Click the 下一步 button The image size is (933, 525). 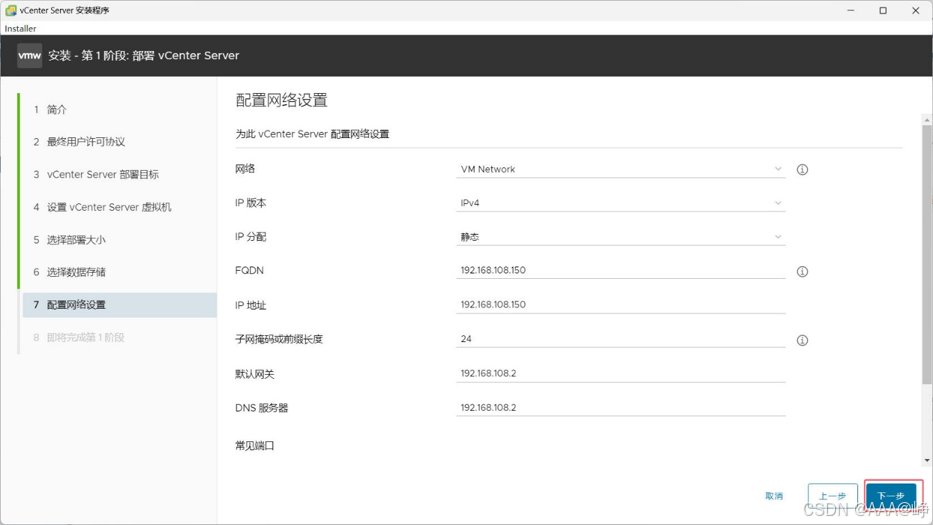pos(891,495)
